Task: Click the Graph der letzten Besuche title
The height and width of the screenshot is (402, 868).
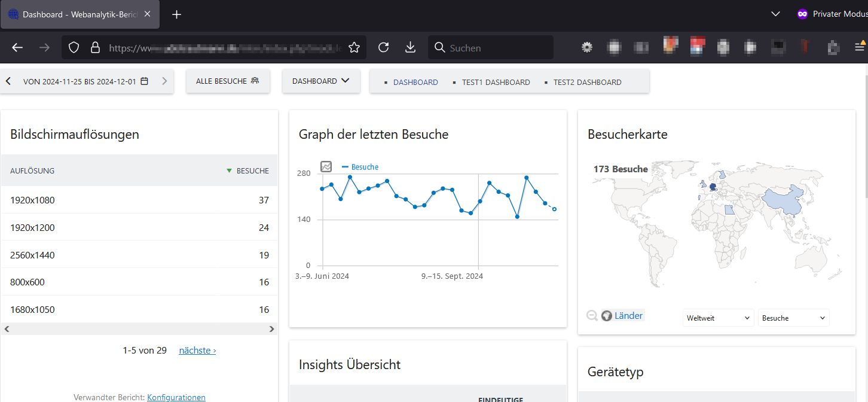Action: (374, 135)
